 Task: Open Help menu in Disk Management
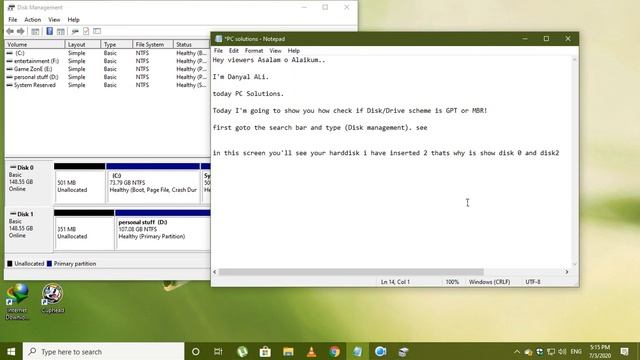pyautogui.click(x=73, y=20)
